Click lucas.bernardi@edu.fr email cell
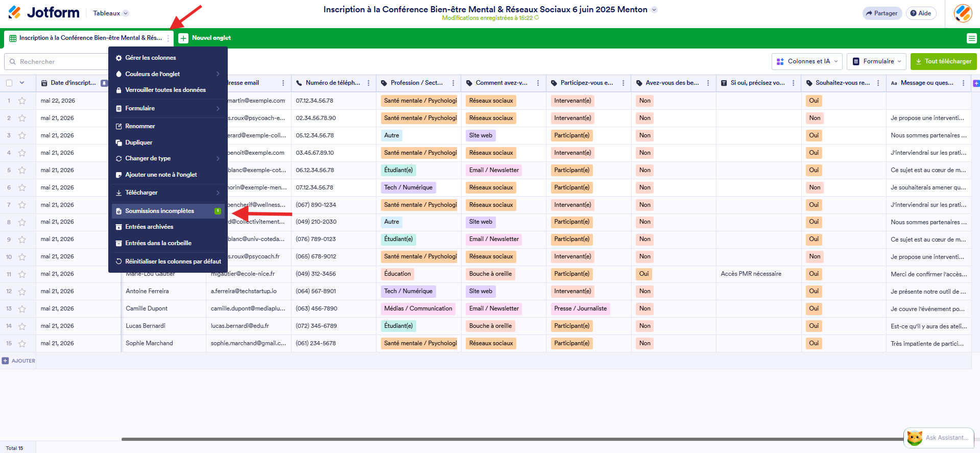 pos(248,326)
